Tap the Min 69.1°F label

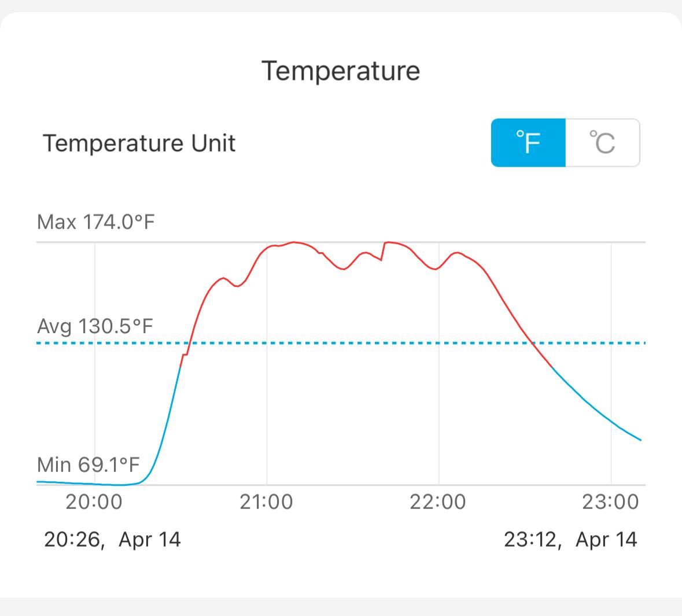(x=89, y=464)
